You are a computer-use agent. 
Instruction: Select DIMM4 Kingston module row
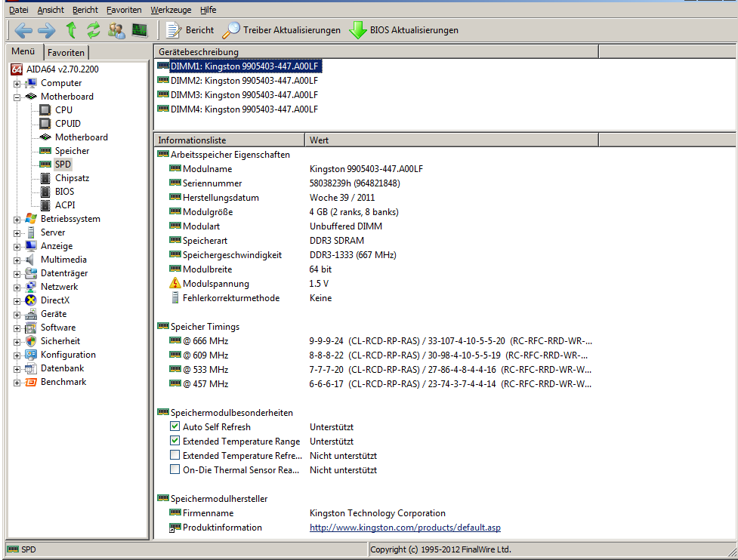(x=238, y=109)
